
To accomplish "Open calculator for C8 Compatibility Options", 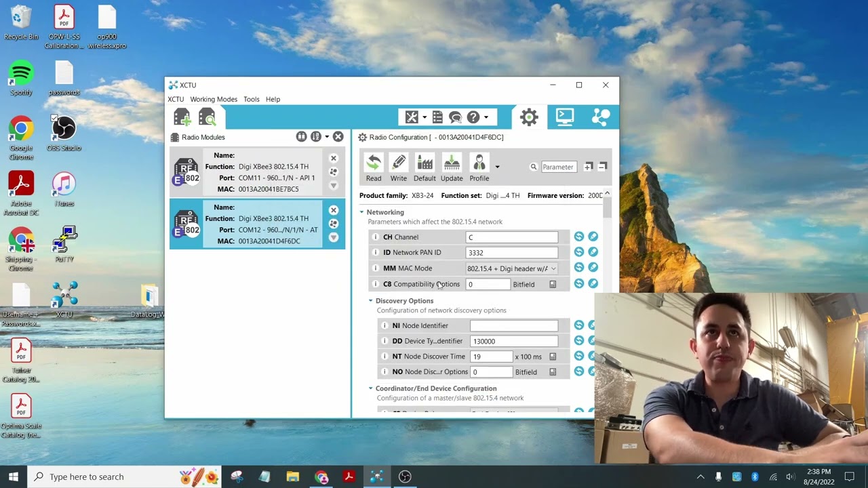I will 553,285.
